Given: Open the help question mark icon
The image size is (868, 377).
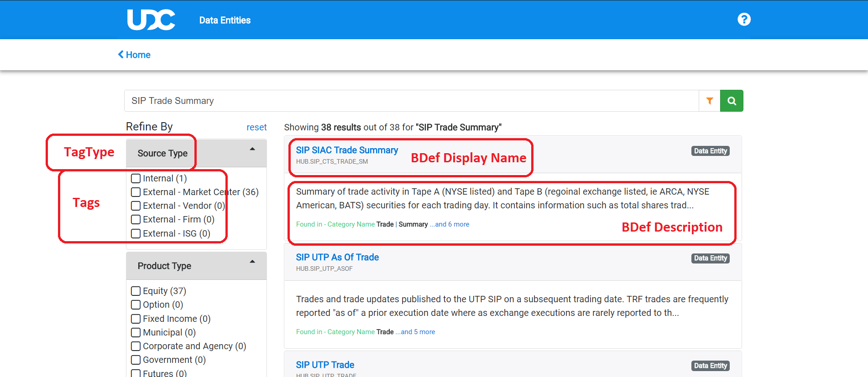Looking at the screenshot, I should pyautogui.click(x=744, y=20).
